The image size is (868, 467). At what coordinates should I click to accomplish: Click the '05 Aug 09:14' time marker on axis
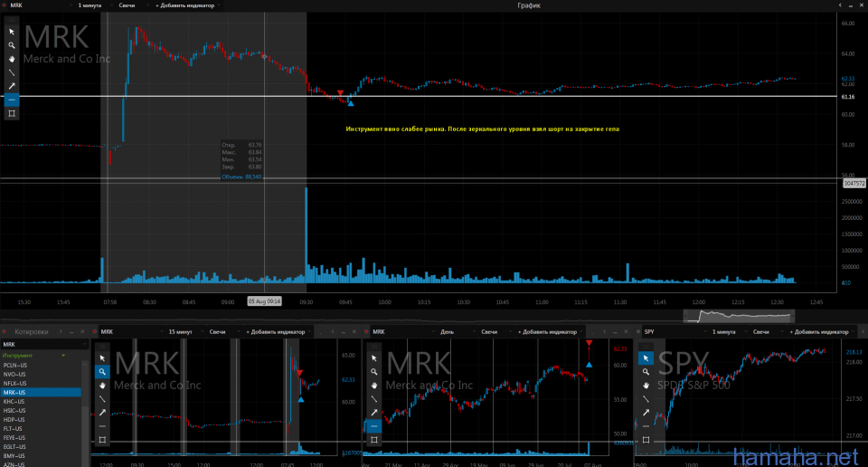tap(264, 301)
